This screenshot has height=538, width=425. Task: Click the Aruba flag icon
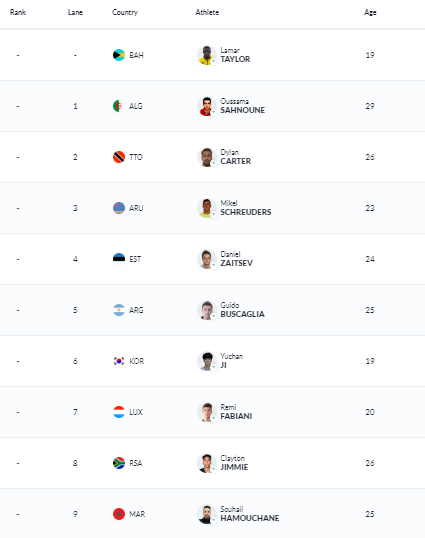(119, 208)
